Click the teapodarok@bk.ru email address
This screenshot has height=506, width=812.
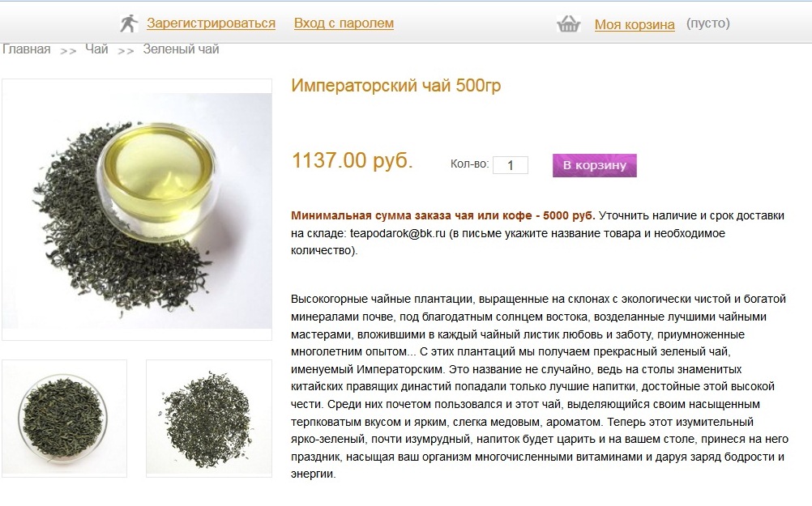pyautogui.click(x=398, y=233)
